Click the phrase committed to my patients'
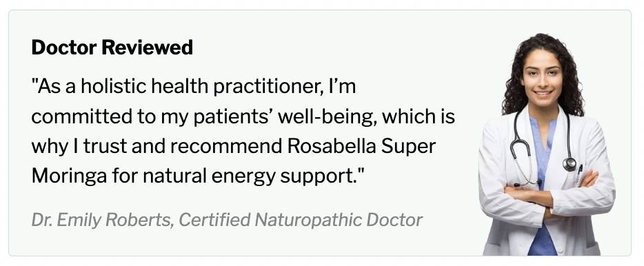The height and width of the screenshot is (266, 644). click(153, 117)
